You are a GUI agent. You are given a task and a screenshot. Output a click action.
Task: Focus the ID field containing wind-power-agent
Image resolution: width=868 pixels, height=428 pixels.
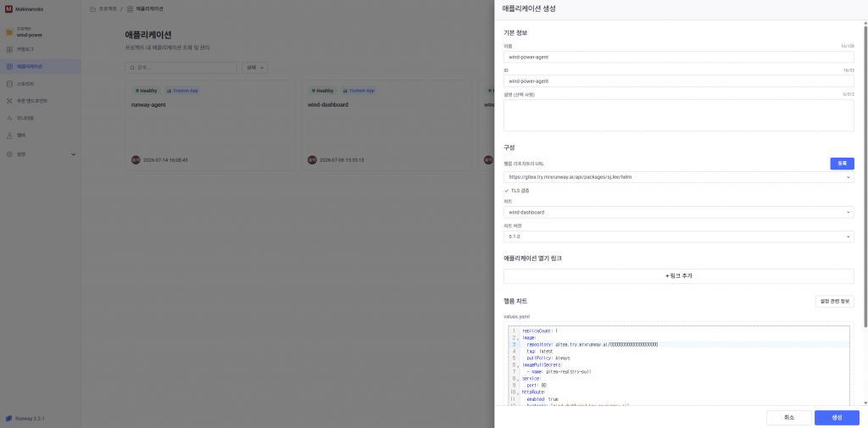coord(679,81)
